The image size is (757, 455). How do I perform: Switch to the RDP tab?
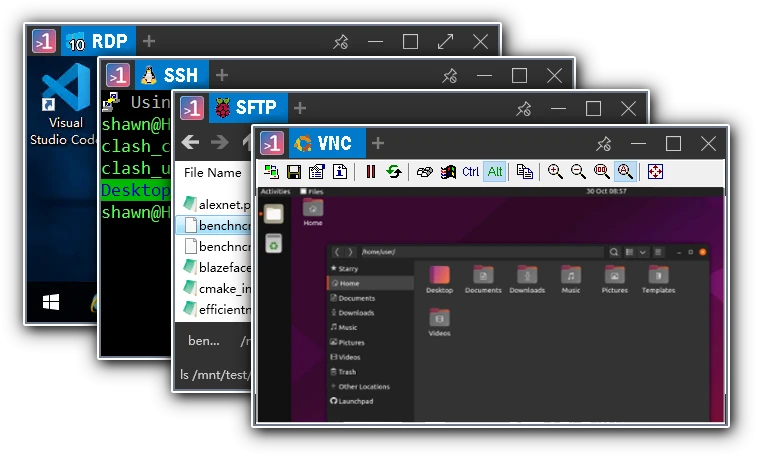click(x=98, y=42)
